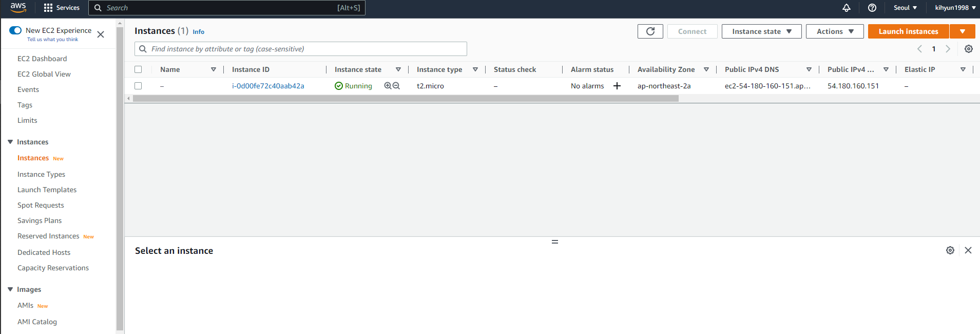Viewport: 980px width, 334px height.
Task: Sort by Instance type column arrow
Action: click(x=475, y=69)
